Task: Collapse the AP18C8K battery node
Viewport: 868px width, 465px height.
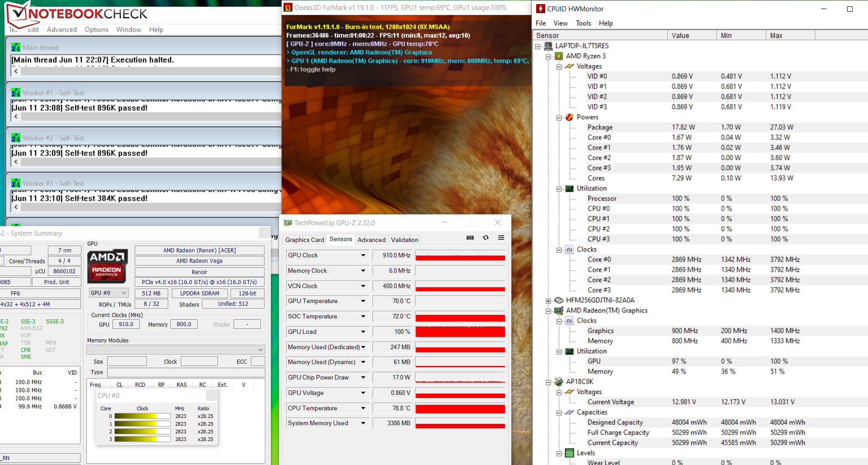Action: point(548,382)
